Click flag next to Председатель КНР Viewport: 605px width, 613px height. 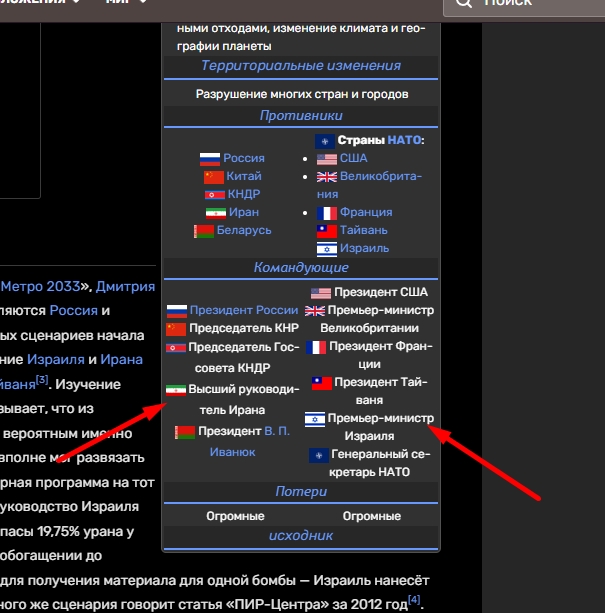(176, 329)
